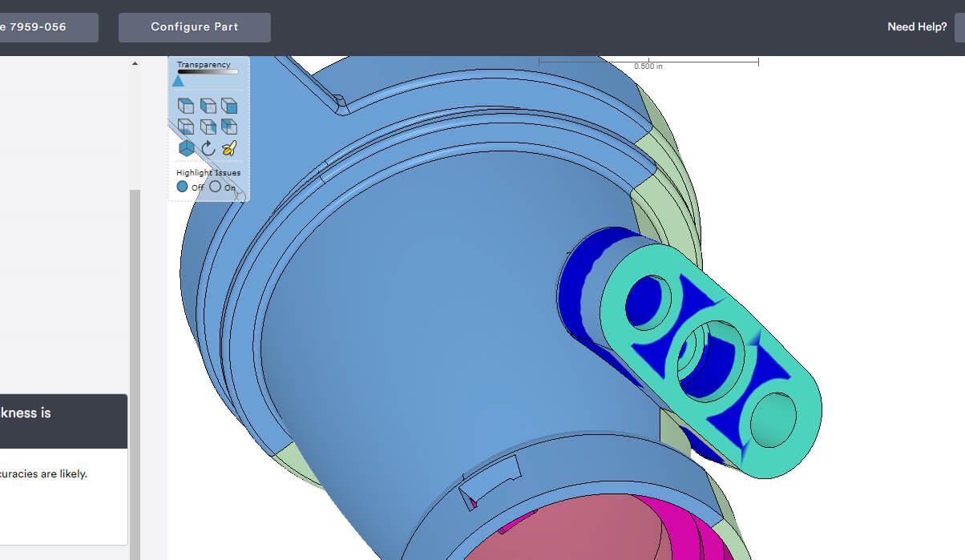Click the isometric view cube icon

pos(185,147)
